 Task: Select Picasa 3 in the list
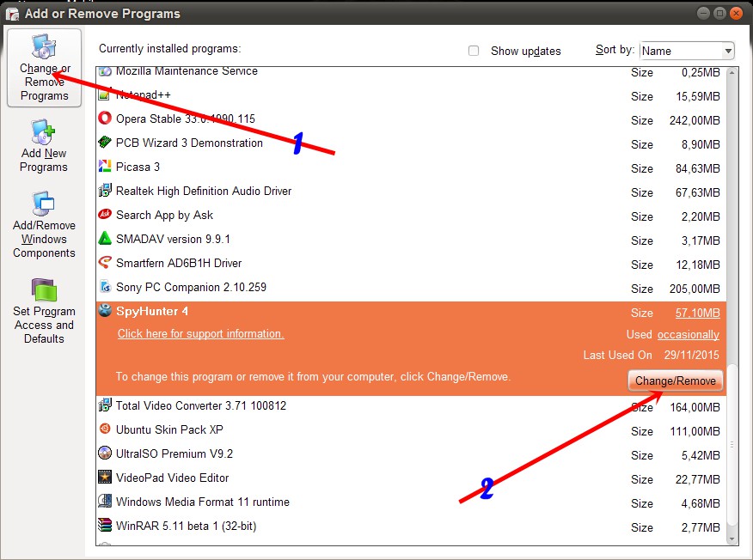coord(411,167)
